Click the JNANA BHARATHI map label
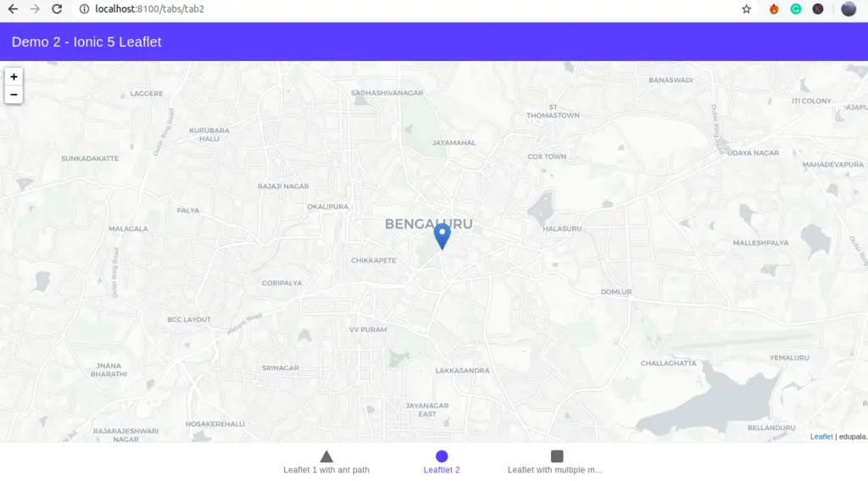 [x=108, y=370]
